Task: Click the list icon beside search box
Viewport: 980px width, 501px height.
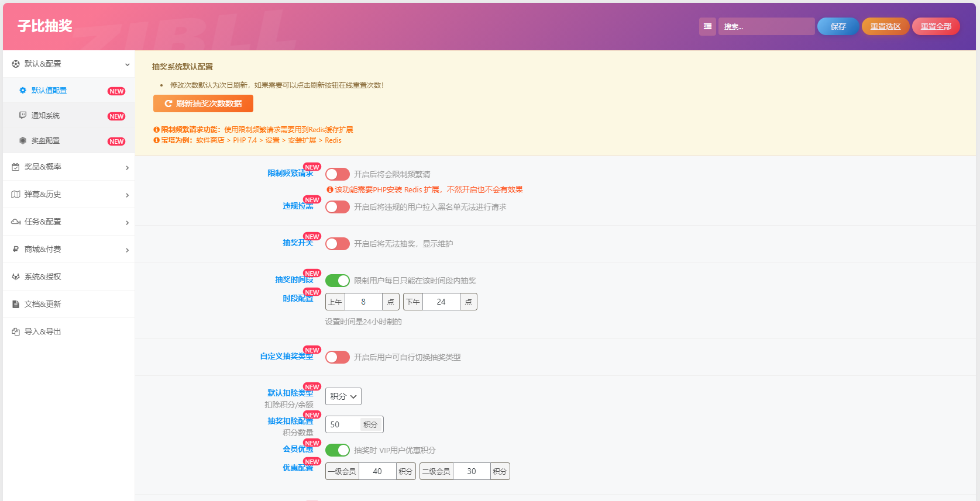Action: point(707,26)
